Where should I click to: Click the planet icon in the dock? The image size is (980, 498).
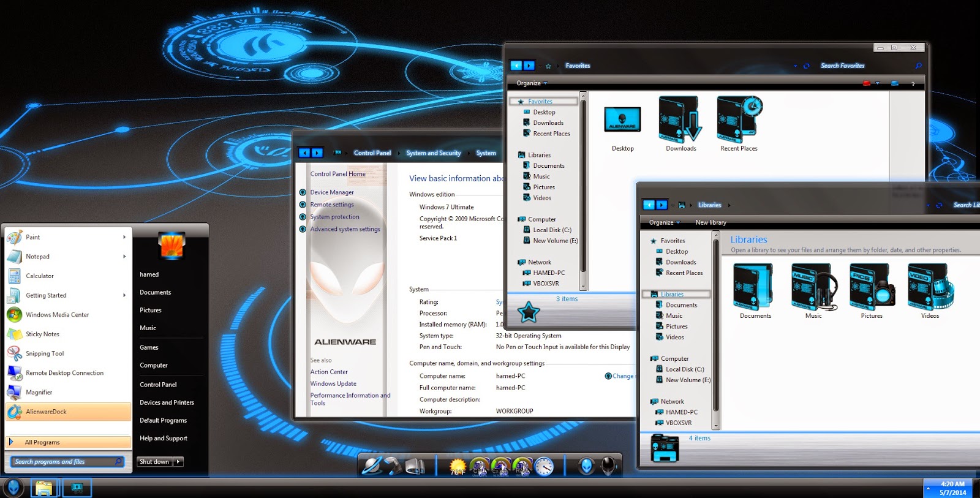pos(372,466)
